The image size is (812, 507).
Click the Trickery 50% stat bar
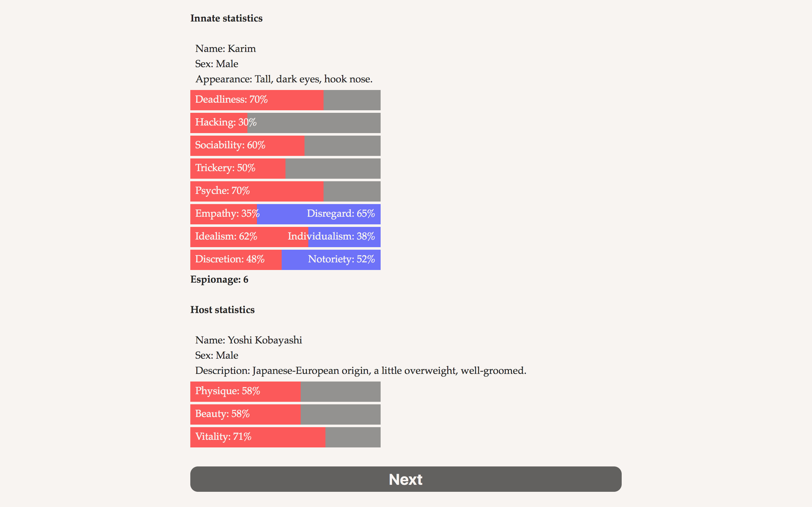[285, 168]
